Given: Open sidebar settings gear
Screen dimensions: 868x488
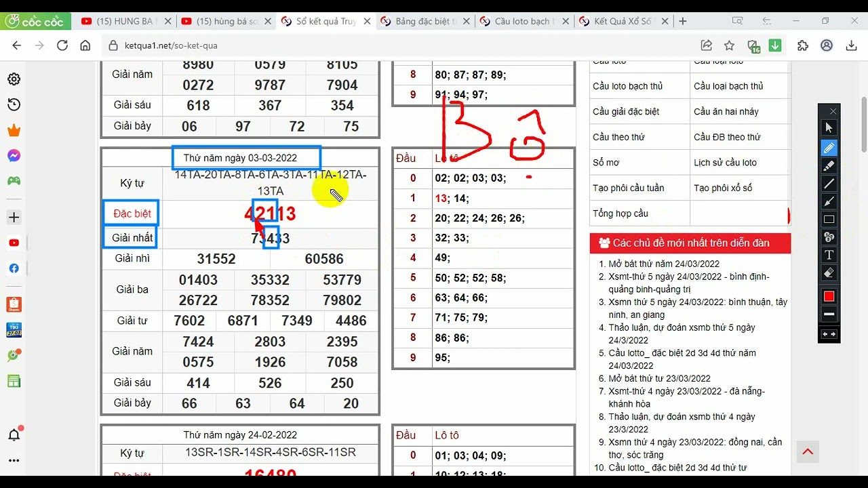Looking at the screenshot, I should coord(14,79).
